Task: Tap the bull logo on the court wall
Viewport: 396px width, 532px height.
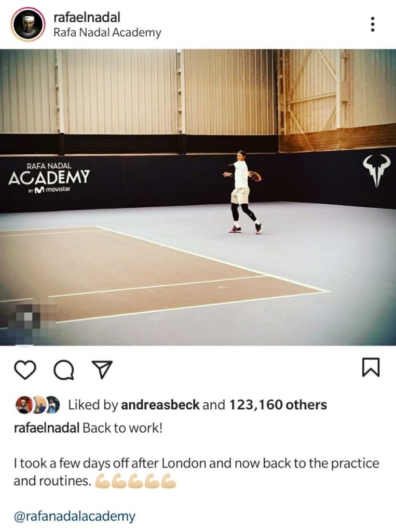Action: [x=377, y=170]
